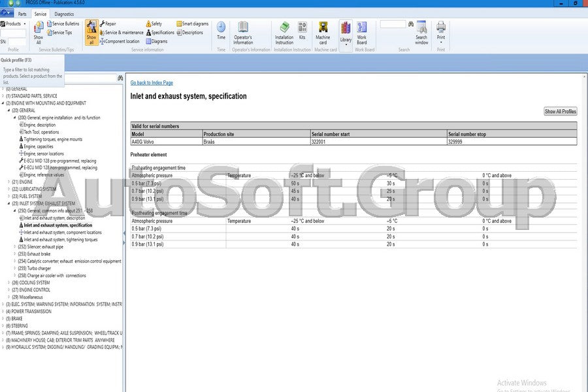This screenshot has width=588, height=392.
Task: Toggle 'Show All' in the Profile group
Action: click(x=39, y=34)
